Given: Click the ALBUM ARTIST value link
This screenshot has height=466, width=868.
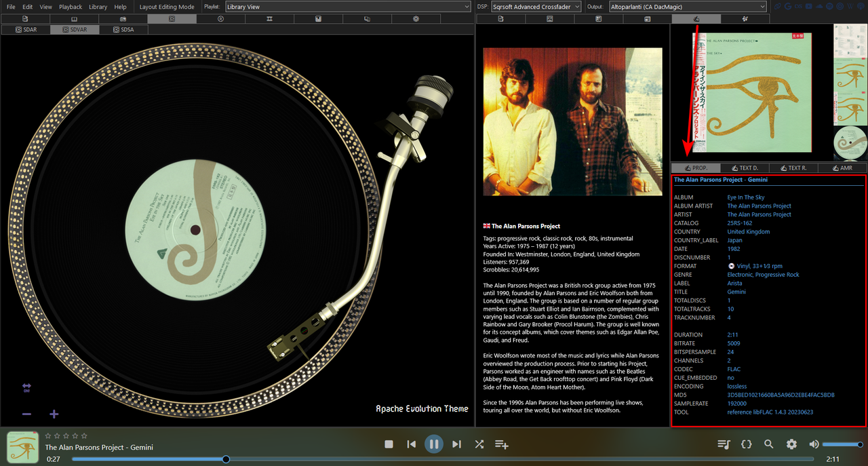Looking at the screenshot, I should click(759, 206).
